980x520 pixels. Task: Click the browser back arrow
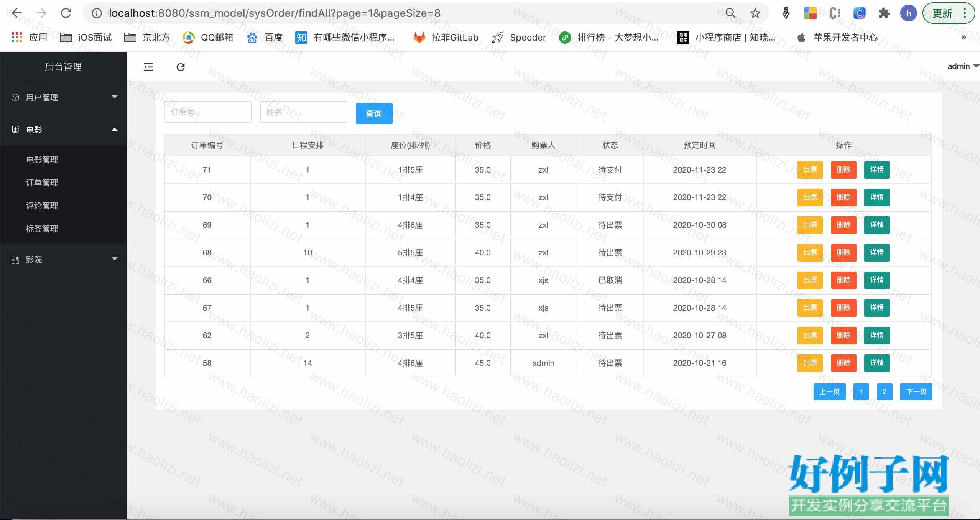16,13
